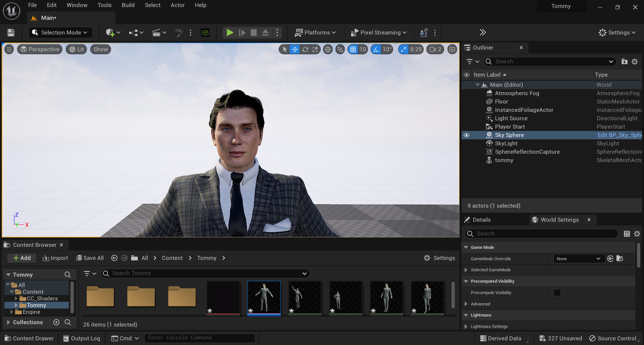Click the 227 Unsaved status indicator
The height and width of the screenshot is (345, 644).
pyautogui.click(x=561, y=338)
